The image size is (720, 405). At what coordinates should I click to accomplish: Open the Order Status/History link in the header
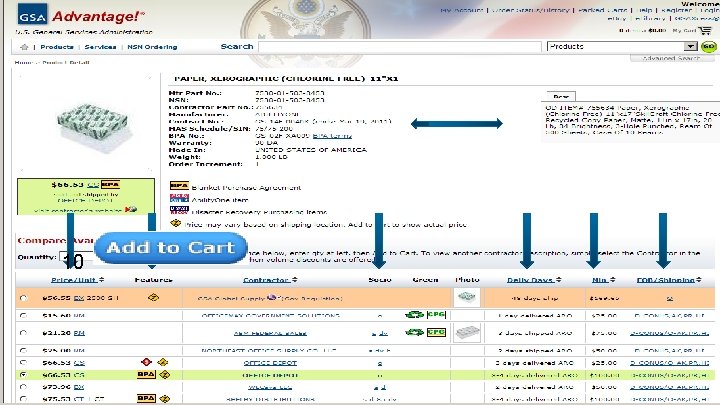[530, 10]
